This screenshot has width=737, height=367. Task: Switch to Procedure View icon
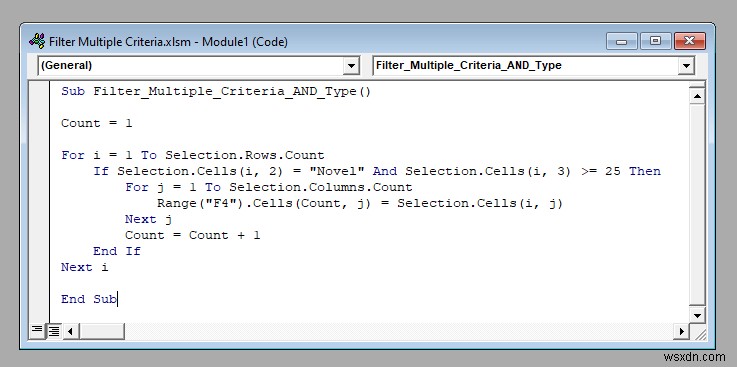[36, 331]
